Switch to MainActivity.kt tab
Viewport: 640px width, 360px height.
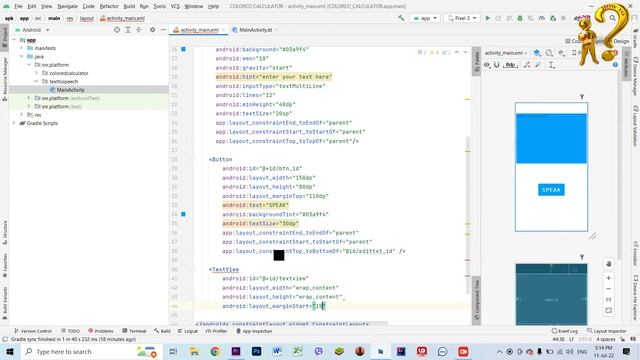(255, 30)
